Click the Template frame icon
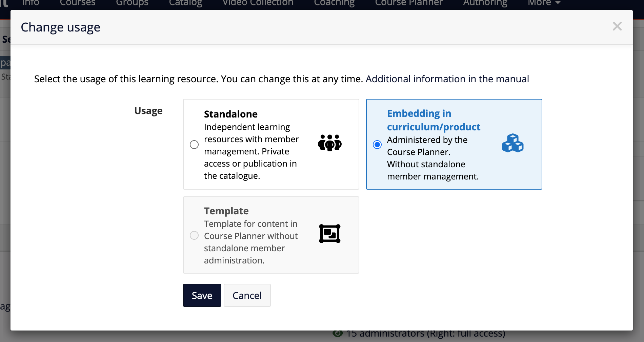Viewport: 644px width, 342px height. [x=329, y=234]
